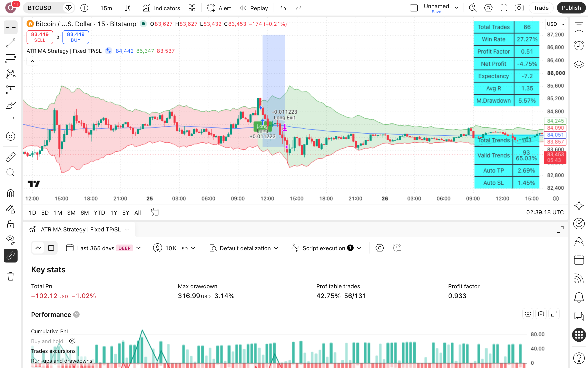The width and height of the screenshot is (588, 368).
Task: Change the 15m interval selector
Action: click(x=106, y=8)
